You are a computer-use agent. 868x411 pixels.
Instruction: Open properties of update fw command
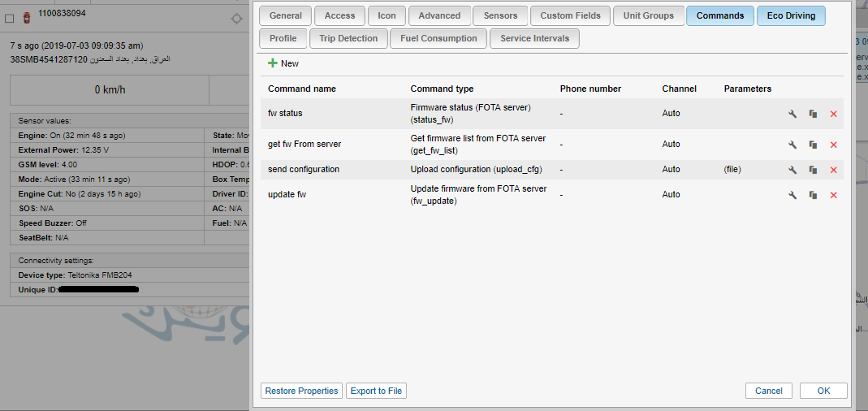coord(792,195)
